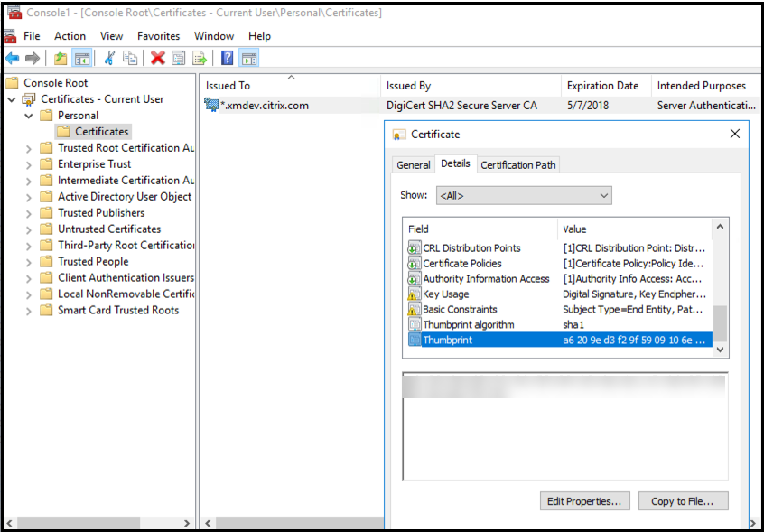Sort by Issued To column header
This screenshot has height=532, width=764.
[x=291, y=86]
